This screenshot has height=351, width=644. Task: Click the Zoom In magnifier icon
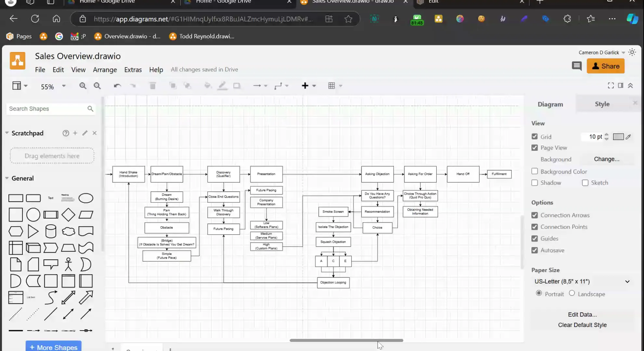tap(83, 86)
